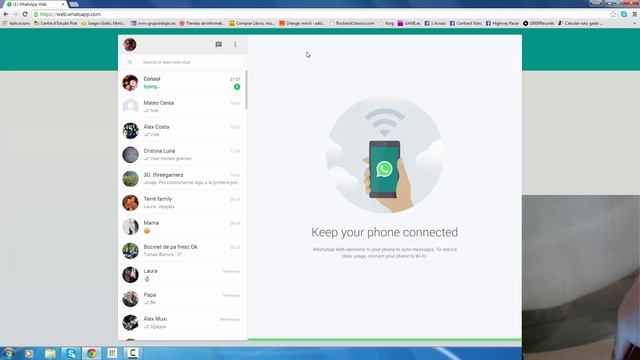Open the Comprar Libros bookmark

251,23
